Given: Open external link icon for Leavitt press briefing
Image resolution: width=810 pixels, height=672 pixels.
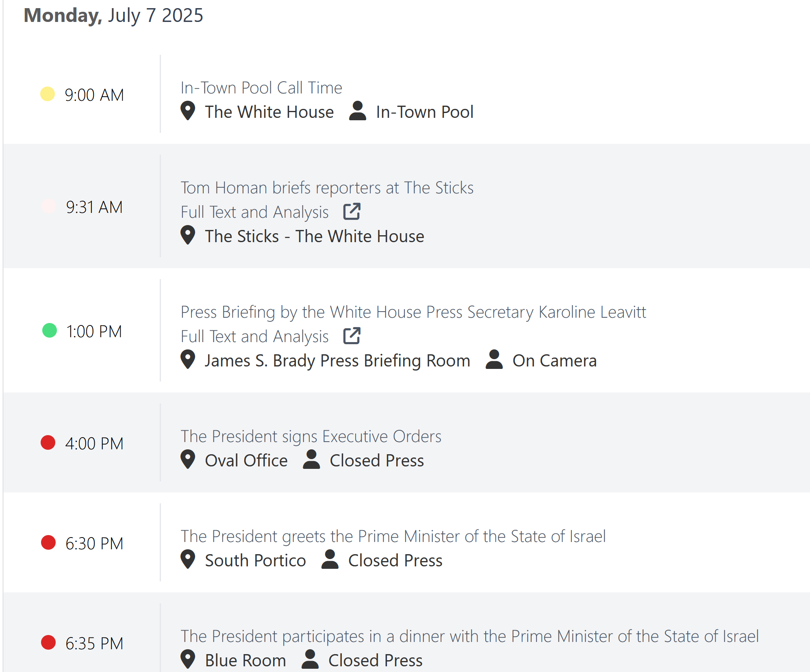Looking at the screenshot, I should tap(352, 336).
